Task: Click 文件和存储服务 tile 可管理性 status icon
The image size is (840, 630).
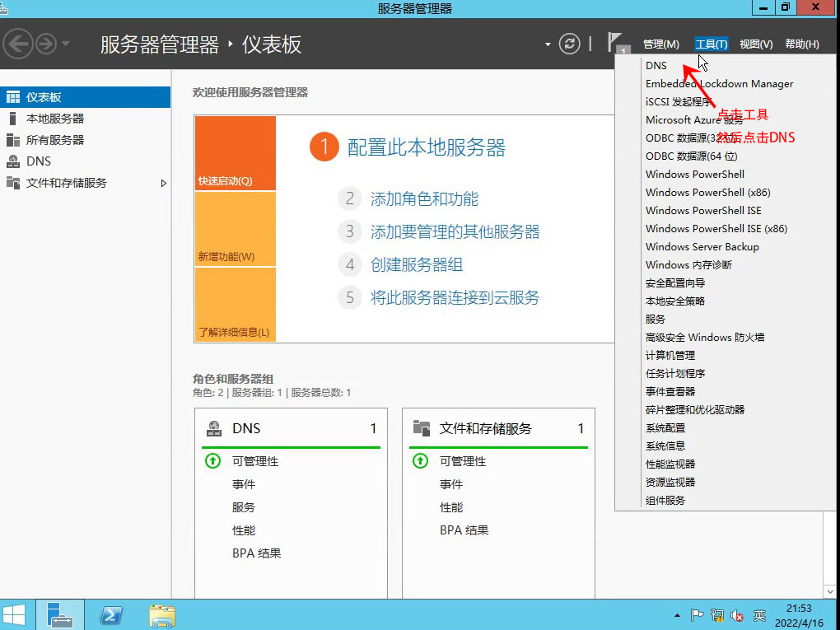Action: point(421,460)
